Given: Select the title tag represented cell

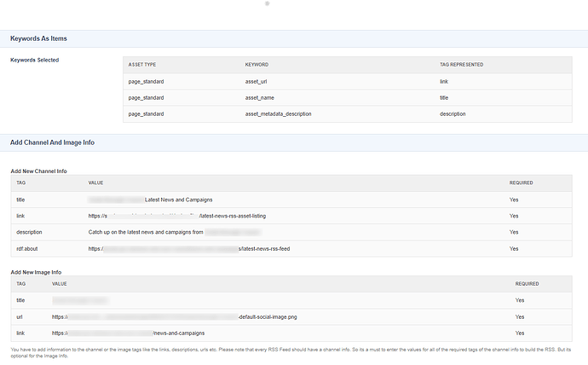Looking at the screenshot, I should (x=444, y=97).
